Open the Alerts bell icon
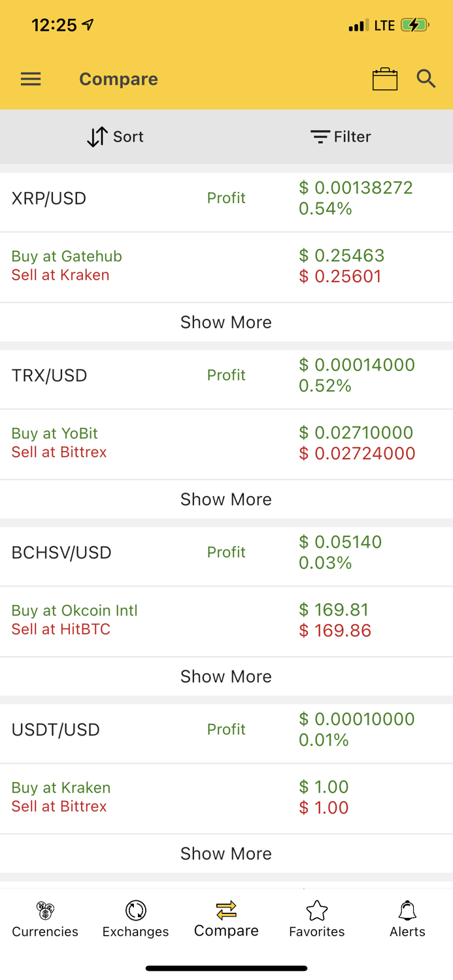 click(x=407, y=908)
